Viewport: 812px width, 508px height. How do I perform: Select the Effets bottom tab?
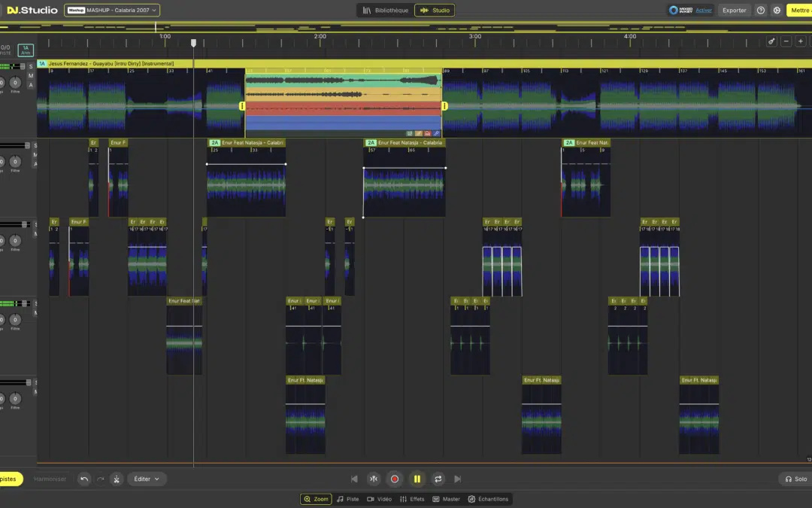412,499
